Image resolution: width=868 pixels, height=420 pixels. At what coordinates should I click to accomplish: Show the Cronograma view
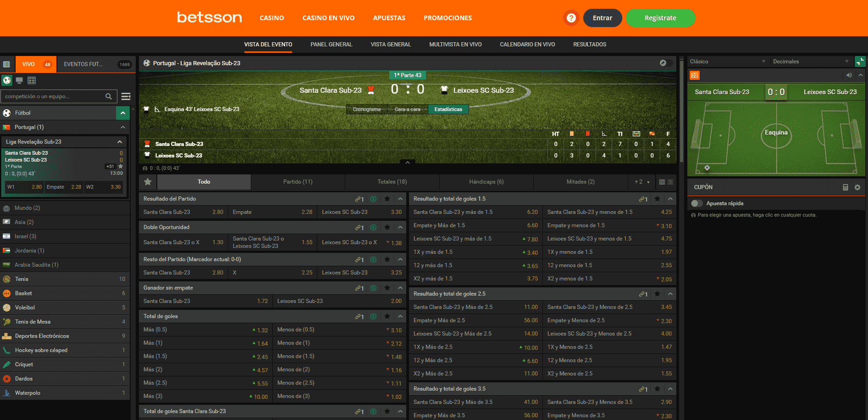(x=366, y=109)
